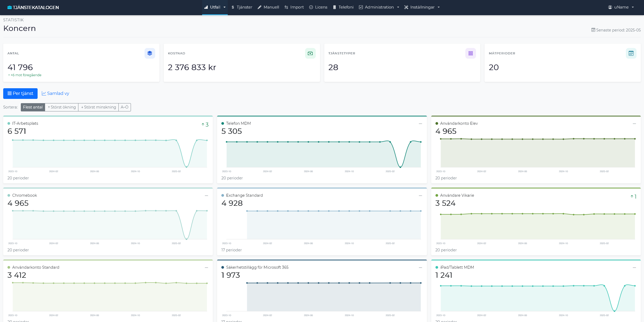
Task: Sort by Störst minskning
Action: click(x=98, y=107)
